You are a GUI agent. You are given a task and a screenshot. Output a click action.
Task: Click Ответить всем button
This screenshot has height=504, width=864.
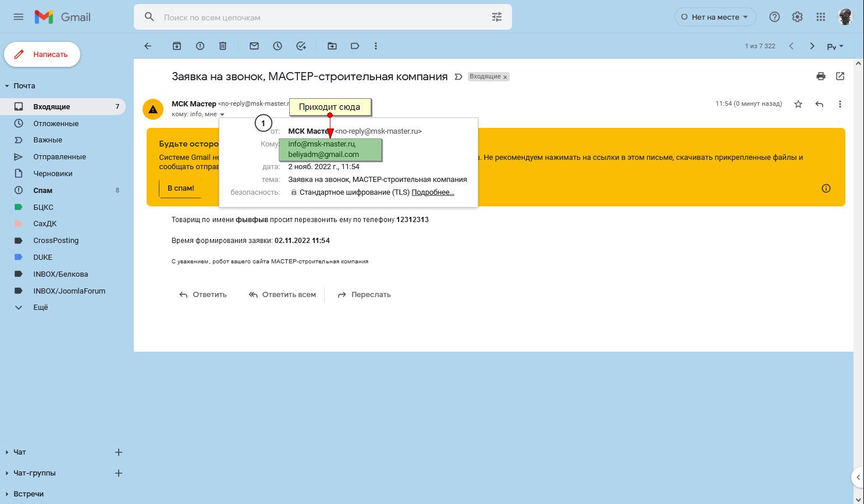point(282,295)
